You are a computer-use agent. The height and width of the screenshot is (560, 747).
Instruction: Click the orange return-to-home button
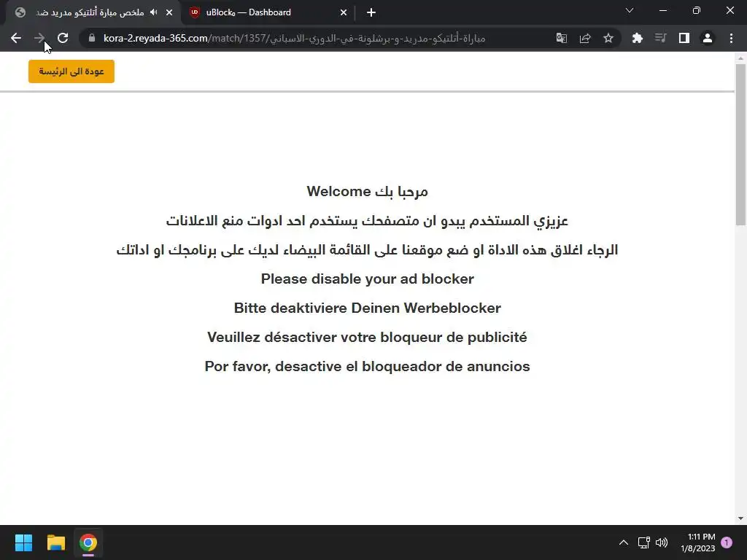[x=71, y=71]
